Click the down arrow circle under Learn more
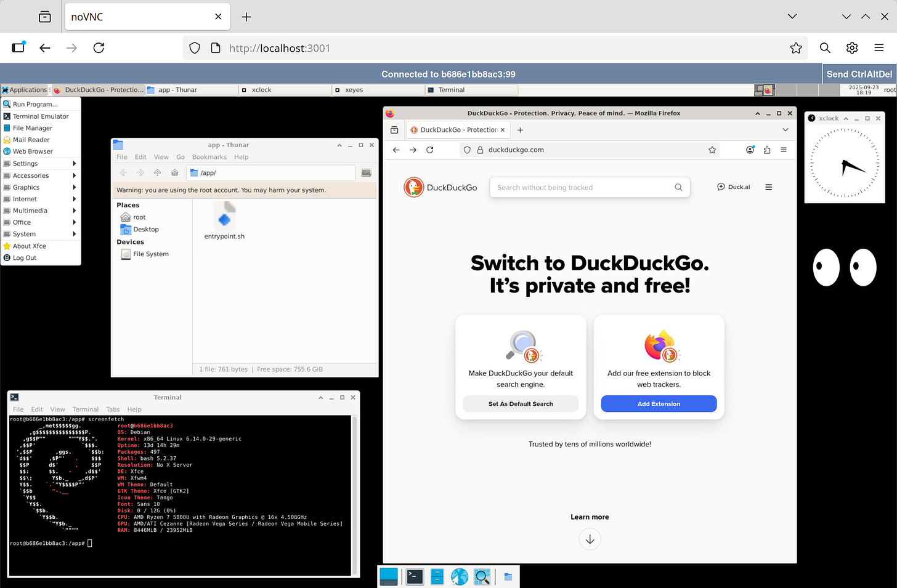Image resolution: width=897 pixels, height=588 pixels. coord(590,539)
